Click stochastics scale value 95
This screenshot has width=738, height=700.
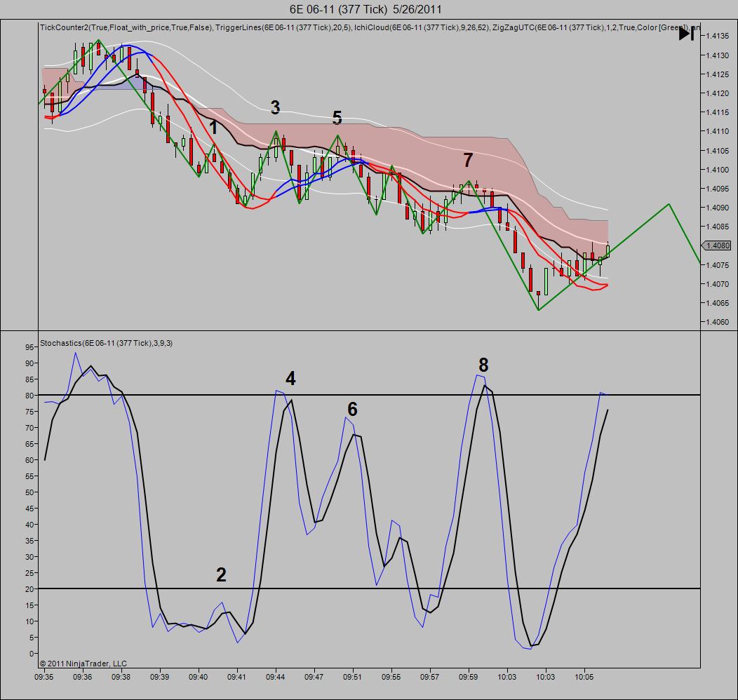pos(29,348)
